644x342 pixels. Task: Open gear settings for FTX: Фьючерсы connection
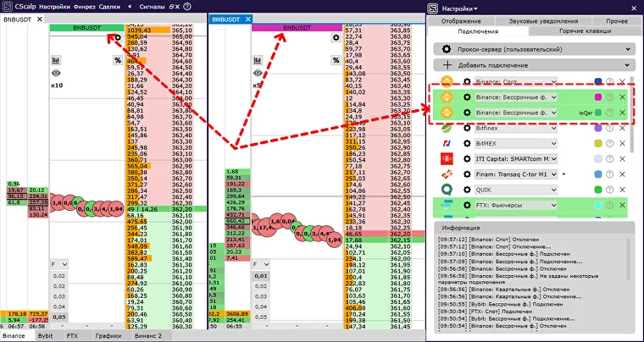pyautogui.click(x=467, y=205)
